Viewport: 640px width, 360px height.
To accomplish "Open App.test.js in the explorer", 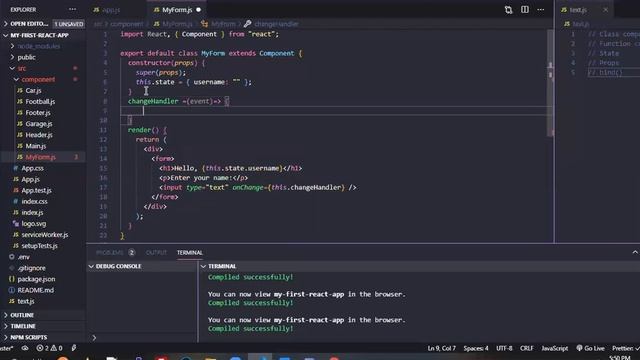I will [36, 190].
